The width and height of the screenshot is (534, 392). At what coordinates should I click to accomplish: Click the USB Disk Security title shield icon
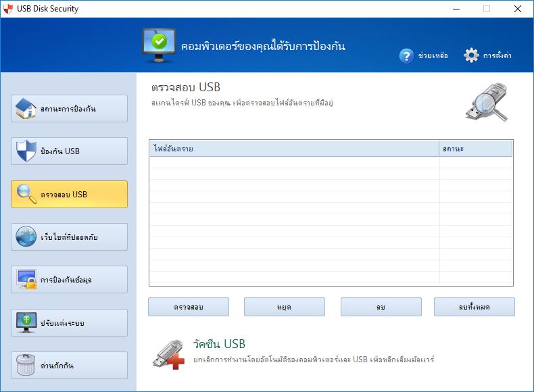coord(7,9)
